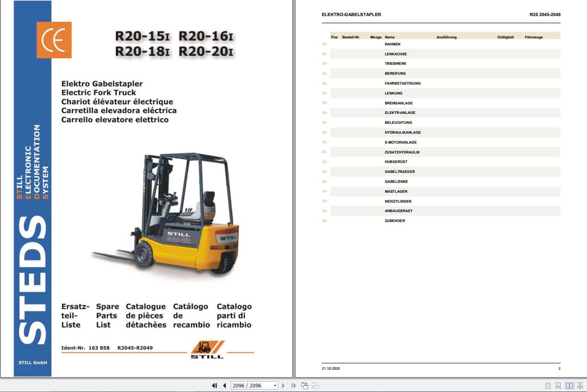Select the MASTLAGER text
This screenshot has height=392, width=587.
pos(396,191)
